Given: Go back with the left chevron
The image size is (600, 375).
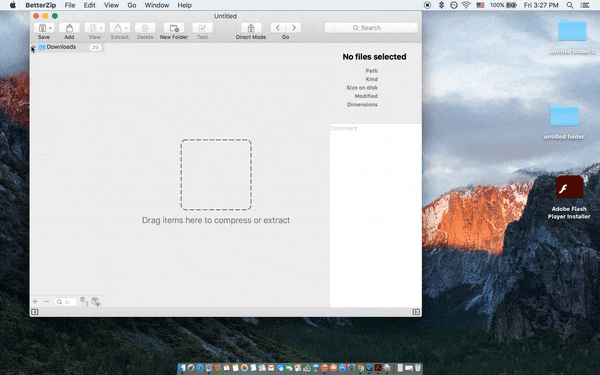Looking at the screenshot, I should click(x=278, y=28).
